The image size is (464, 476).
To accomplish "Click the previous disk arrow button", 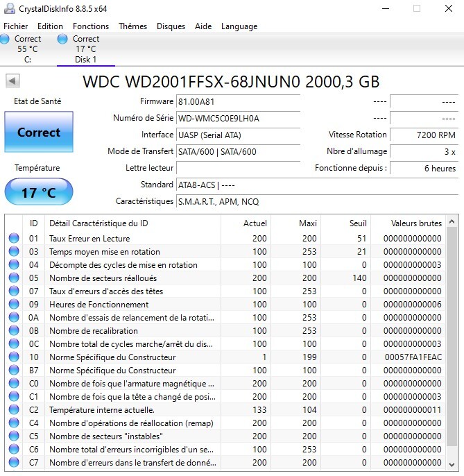I will [x=12, y=81].
